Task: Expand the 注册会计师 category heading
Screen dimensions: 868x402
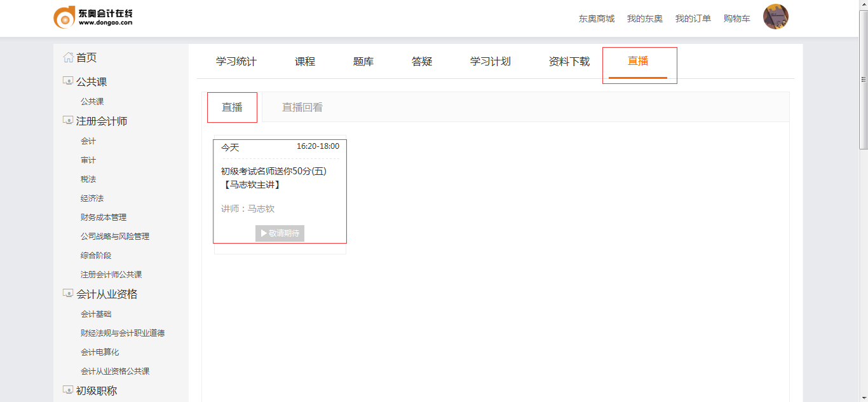Action: (102, 121)
